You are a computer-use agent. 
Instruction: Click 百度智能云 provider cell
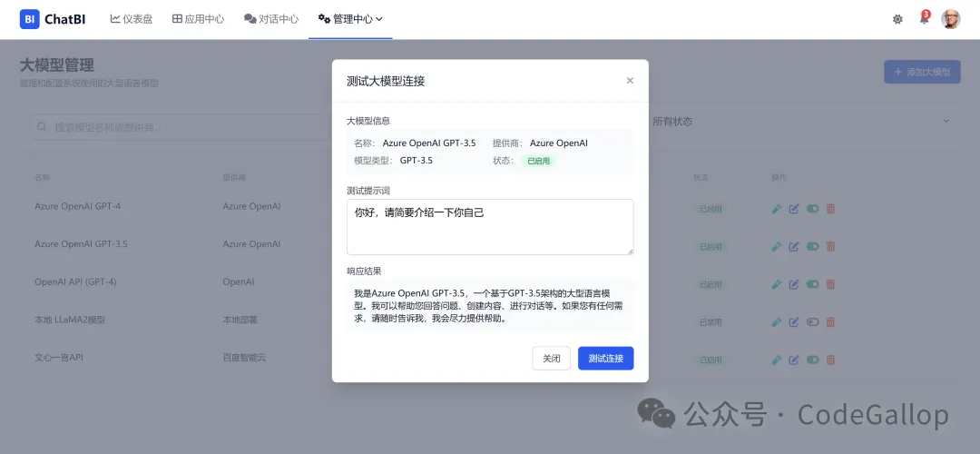coord(244,358)
